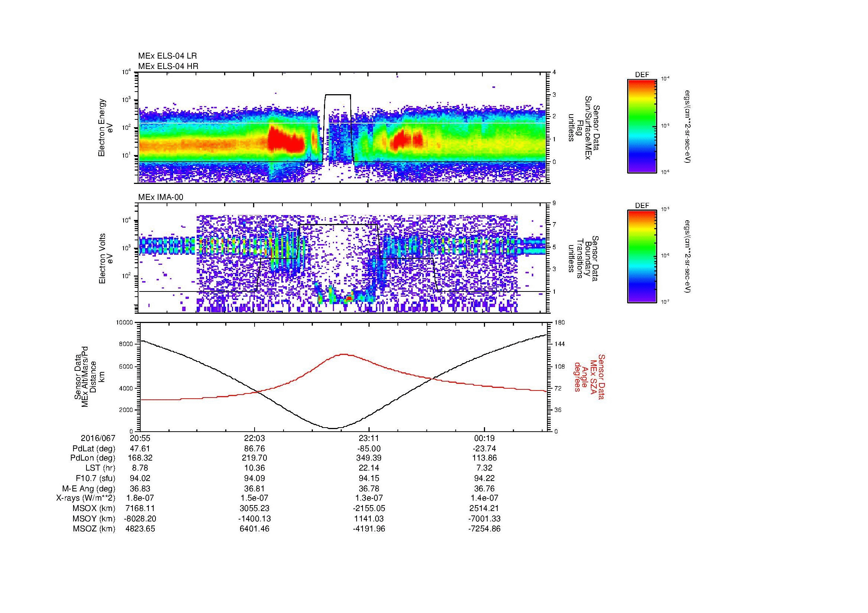Click the time tick '22:03'
Image resolution: width=868 pixels, height=613 pixels.
pyautogui.click(x=255, y=438)
